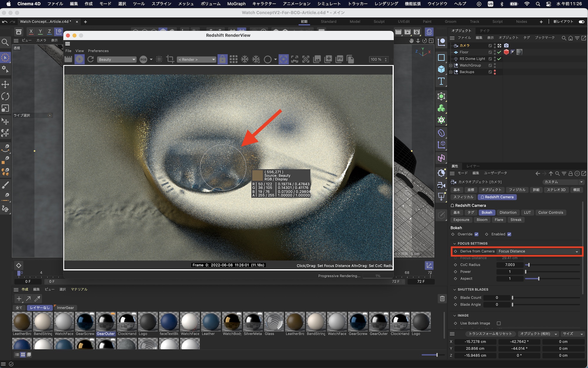Click the refresh render icon in RenderView

[91, 59]
